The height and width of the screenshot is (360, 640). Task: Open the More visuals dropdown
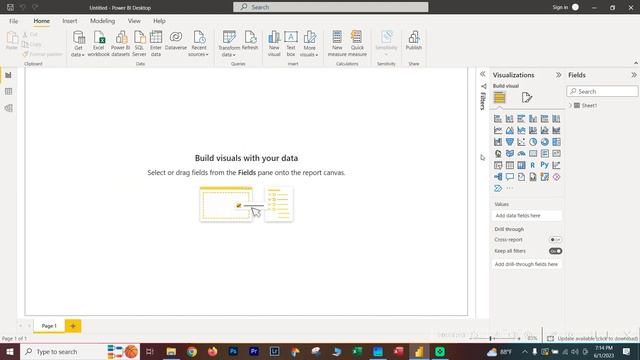pos(309,44)
